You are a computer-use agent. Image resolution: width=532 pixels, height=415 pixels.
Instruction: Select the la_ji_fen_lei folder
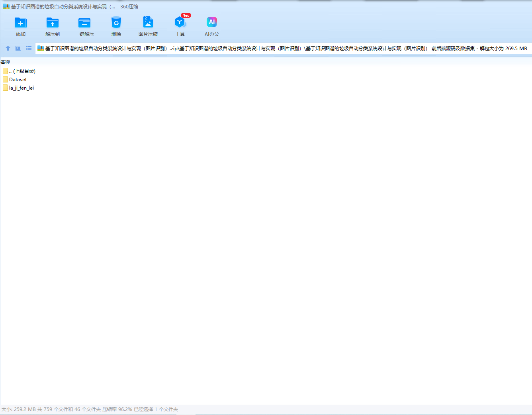click(18, 88)
